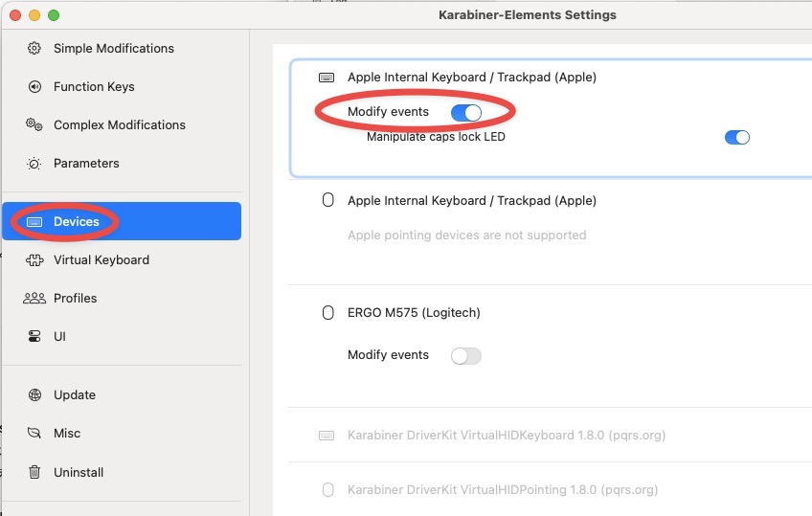
Task: Click the Virtual Keyboard puzzle icon
Action: pyautogui.click(x=34, y=259)
